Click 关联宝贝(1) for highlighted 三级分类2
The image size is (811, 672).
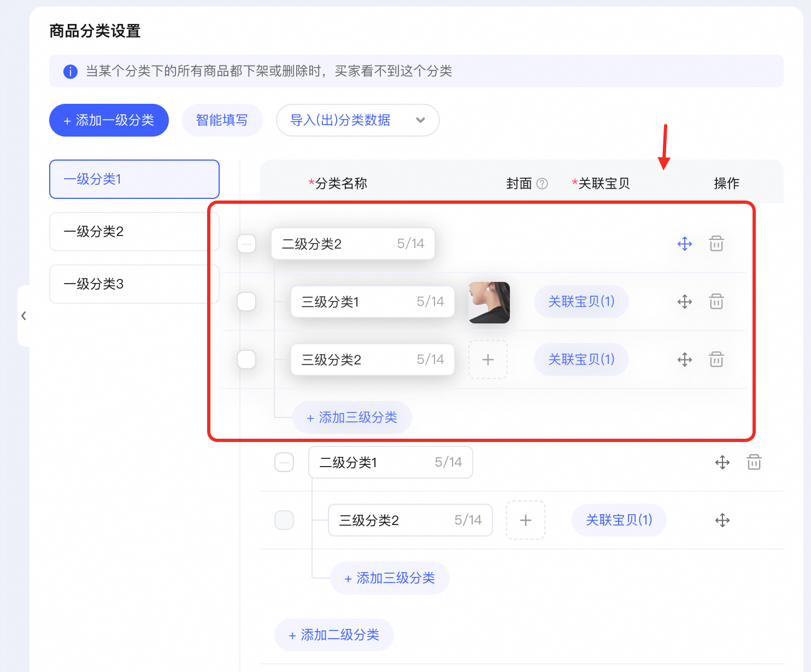tap(581, 359)
